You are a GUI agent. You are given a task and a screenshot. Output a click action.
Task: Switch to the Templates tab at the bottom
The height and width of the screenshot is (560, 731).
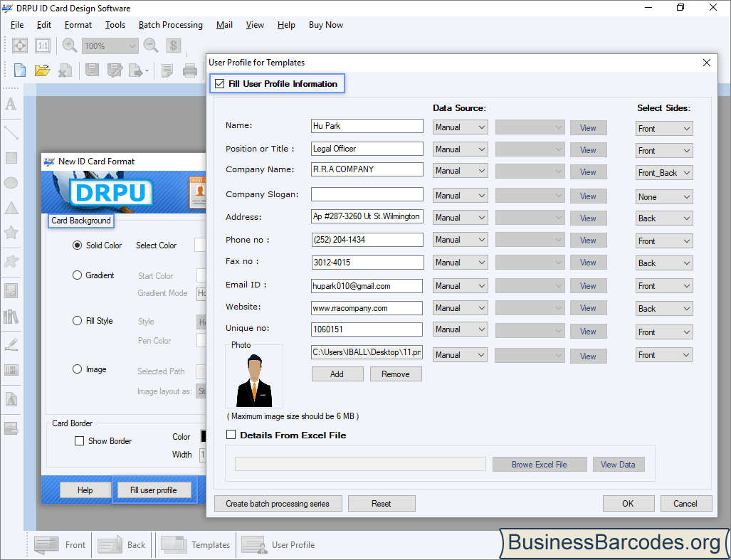(x=195, y=544)
